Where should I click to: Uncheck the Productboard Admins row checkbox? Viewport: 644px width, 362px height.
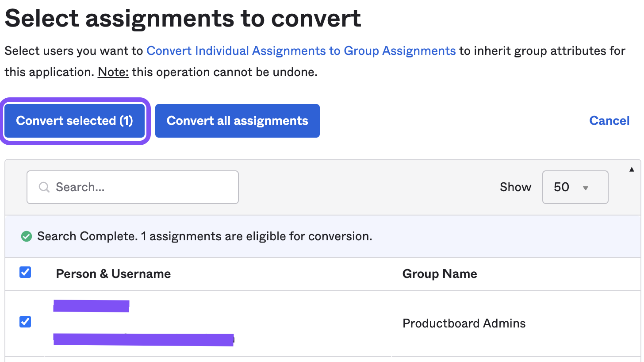tap(25, 322)
